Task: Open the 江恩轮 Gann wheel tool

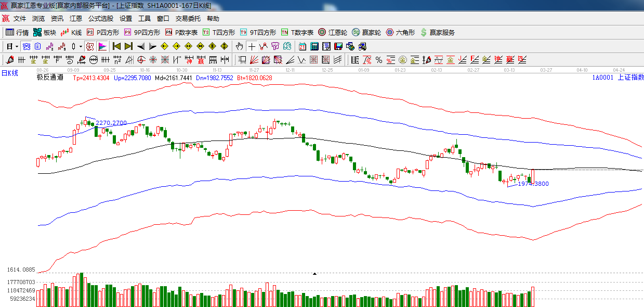Action: click(333, 32)
